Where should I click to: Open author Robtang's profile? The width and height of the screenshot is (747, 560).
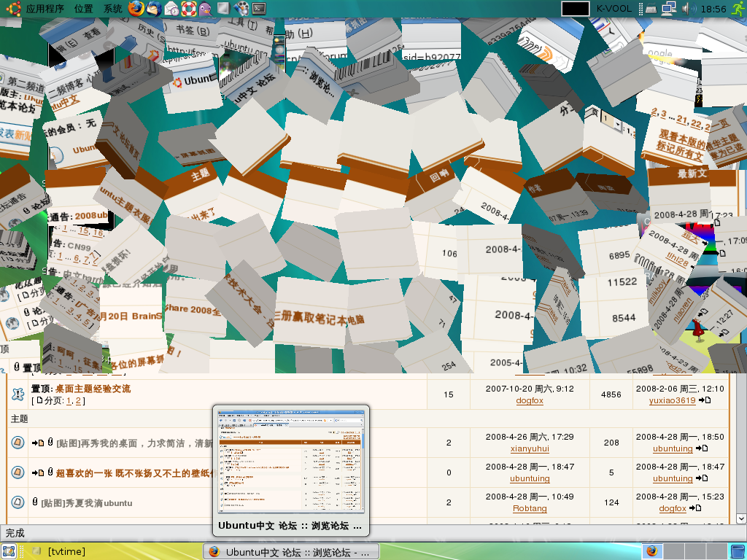(x=530, y=508)
